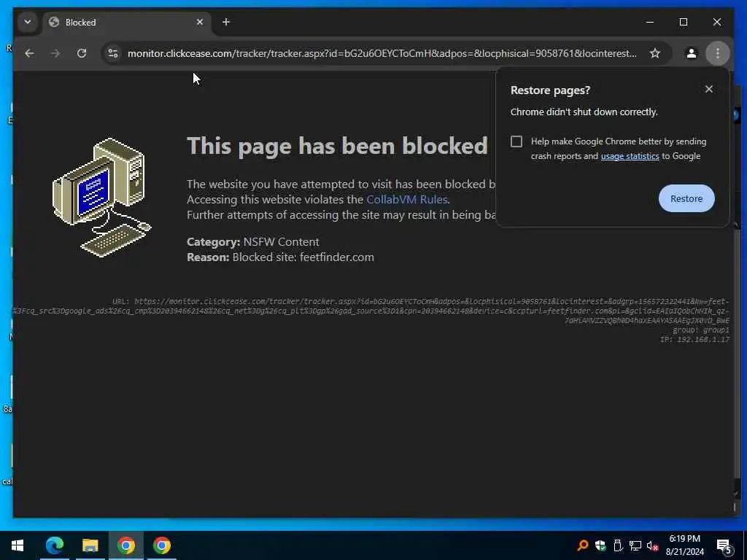Open Chrome's three-dot menu
747x560 pixels.
click(x=718, y=53)
